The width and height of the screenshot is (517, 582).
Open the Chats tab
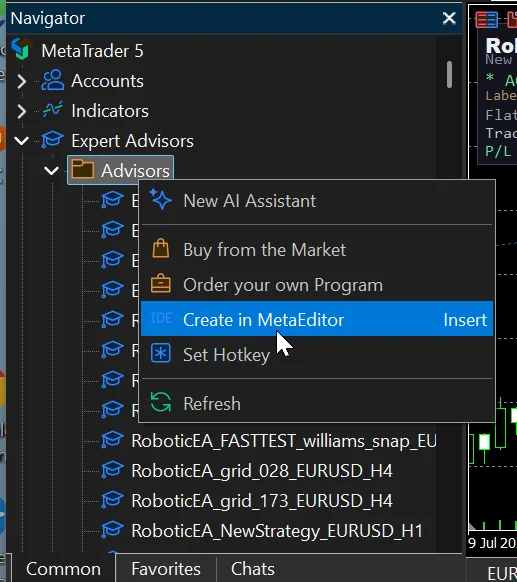click(253, 569)
